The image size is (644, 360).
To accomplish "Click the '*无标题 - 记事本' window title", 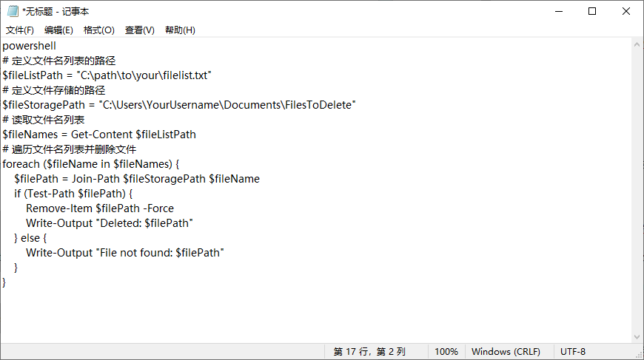I will 56,12.
